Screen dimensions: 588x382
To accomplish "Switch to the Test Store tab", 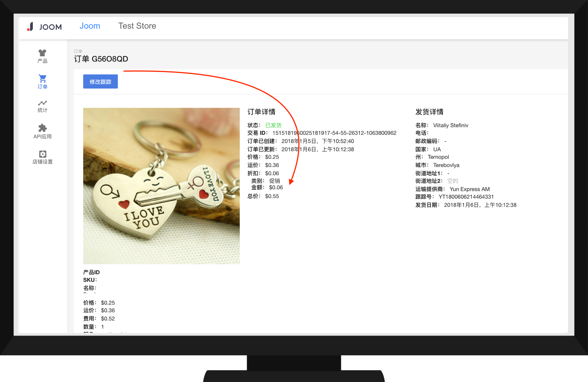I will pyautogui.click(x=137, y=26).
